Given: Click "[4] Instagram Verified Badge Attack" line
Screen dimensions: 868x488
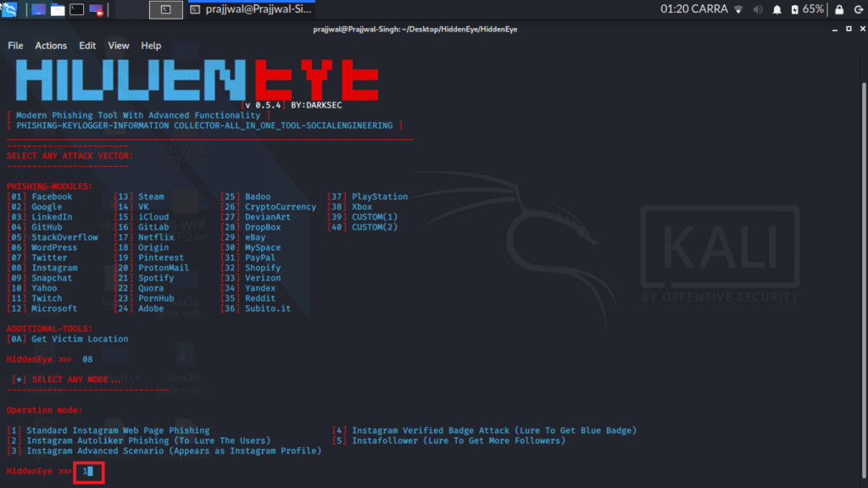Looking at the screenshot, I should (484, 430).
